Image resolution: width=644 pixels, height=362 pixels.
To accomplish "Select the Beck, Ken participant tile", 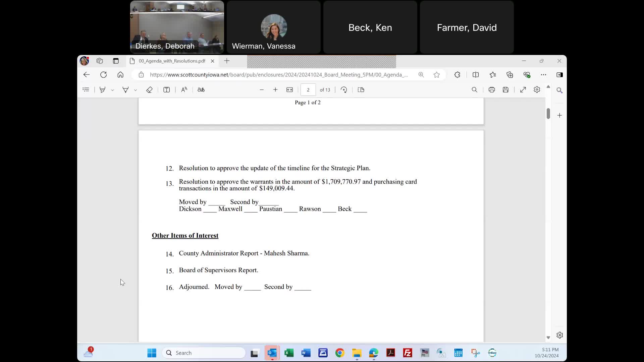I will point(370,27).
